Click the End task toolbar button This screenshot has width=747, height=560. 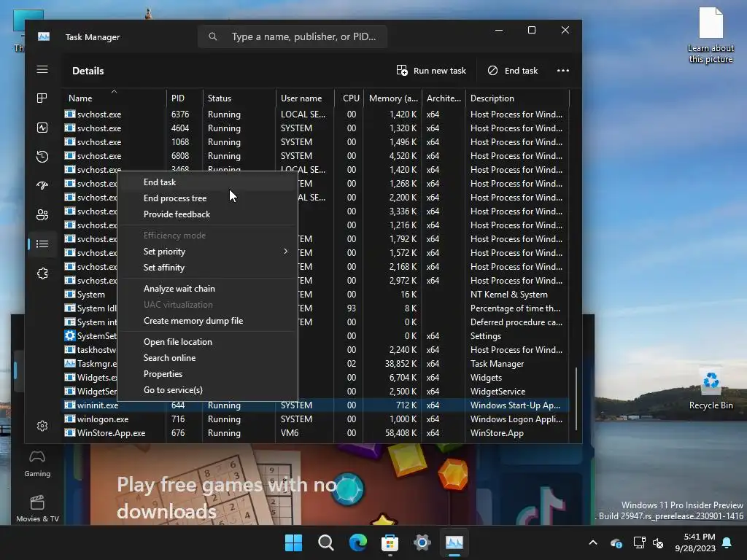coord(513,71)
